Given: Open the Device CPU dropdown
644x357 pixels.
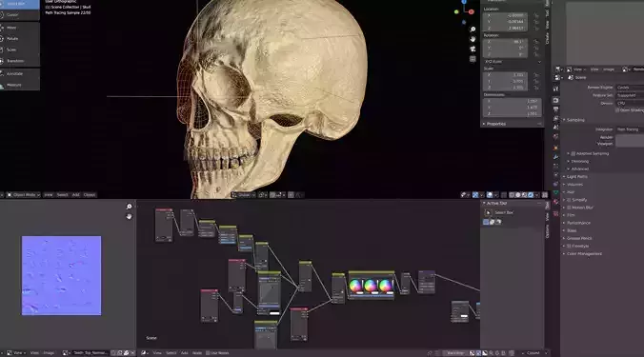Looking at the screenshot, I should (630, 103).
